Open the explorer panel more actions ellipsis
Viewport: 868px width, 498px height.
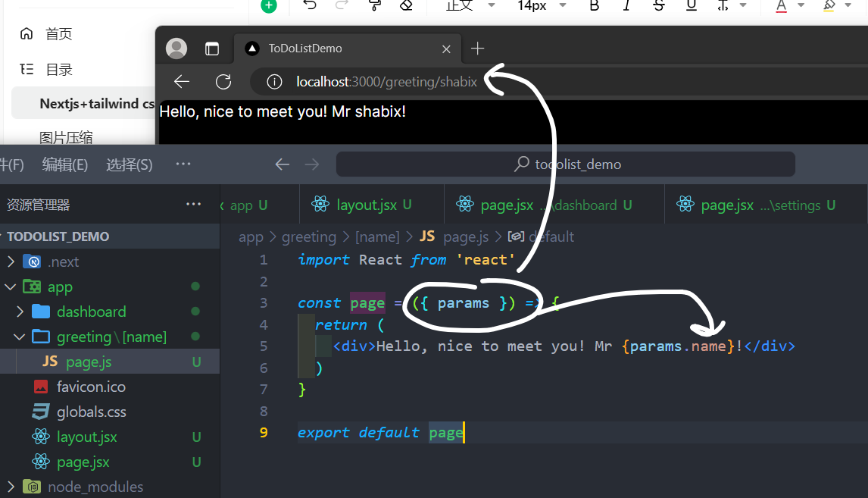pyautogui.click(x=194, y=205)
